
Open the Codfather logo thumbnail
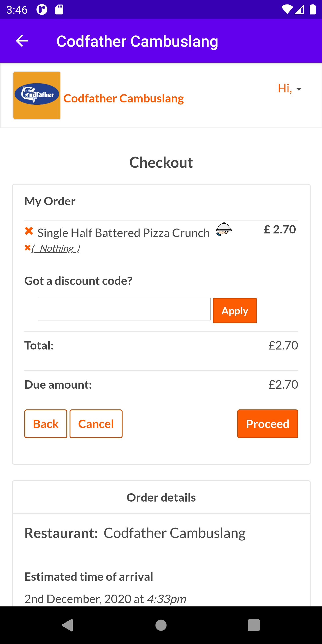[x=37, y=95]
